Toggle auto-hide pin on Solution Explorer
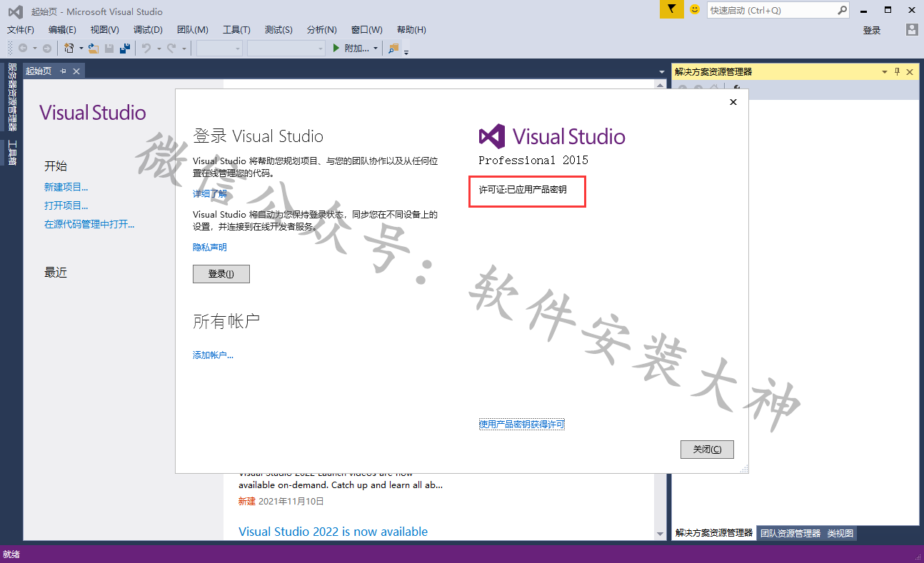 pyautogui.click(x=897, y=71)
